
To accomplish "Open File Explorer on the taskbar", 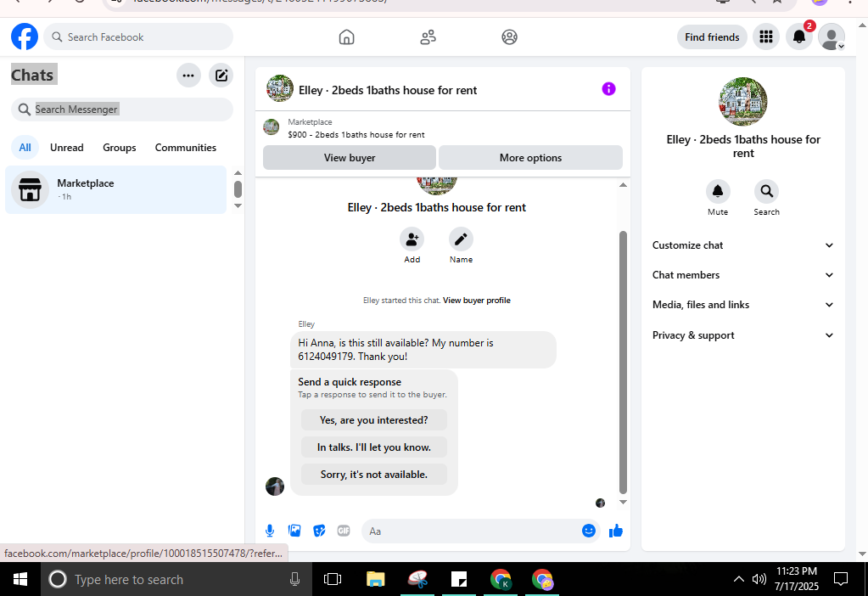I will coord(375,579).
